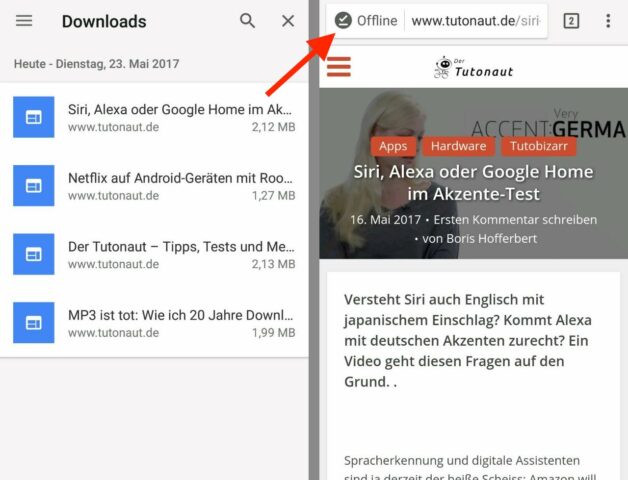
Task: Click the page icon for Siri, Alexa download
Action: (33, 118)
